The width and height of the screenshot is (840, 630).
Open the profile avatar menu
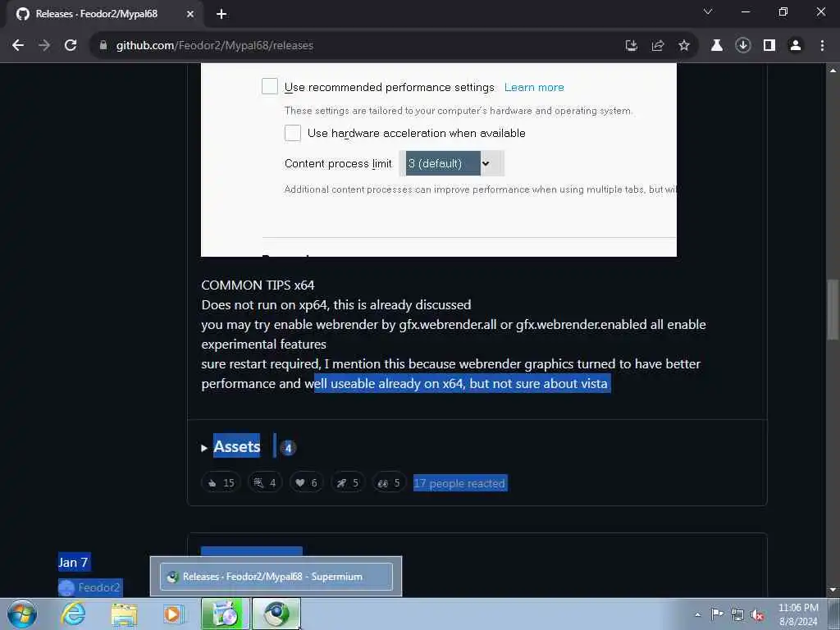point(796,46)
